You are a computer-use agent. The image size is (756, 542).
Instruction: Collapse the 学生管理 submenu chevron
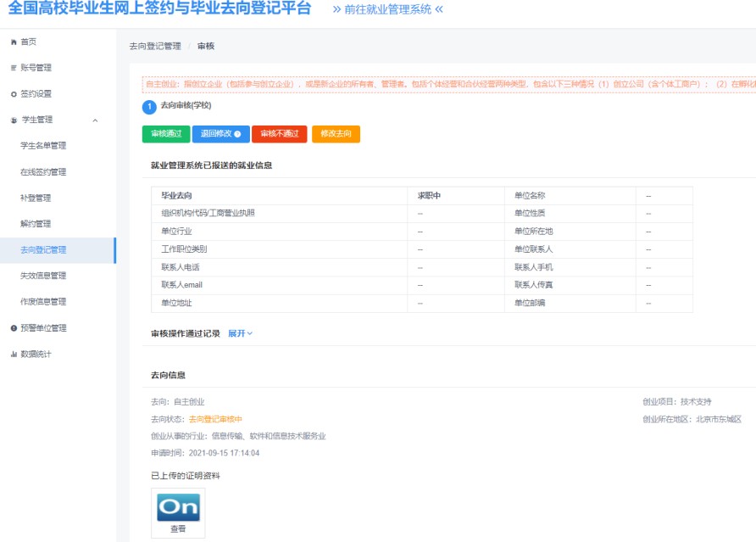[x=95, y=120]
